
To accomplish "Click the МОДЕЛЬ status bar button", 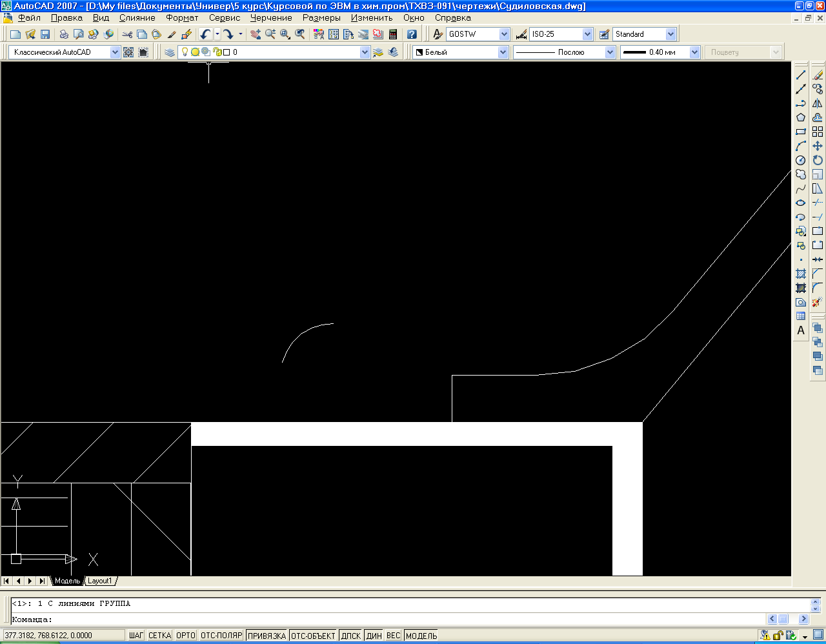I will [x=421, y=636].
